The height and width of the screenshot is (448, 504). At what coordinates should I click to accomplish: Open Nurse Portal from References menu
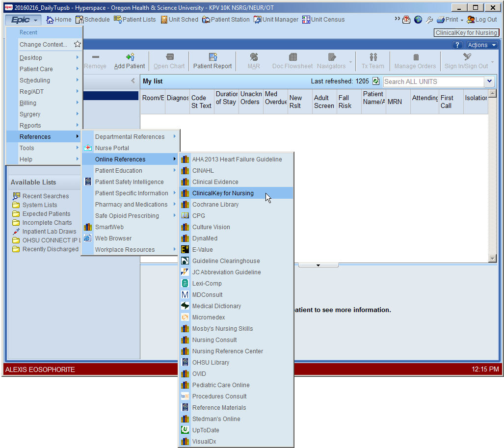pyautogui.click(x=130, y=148)
